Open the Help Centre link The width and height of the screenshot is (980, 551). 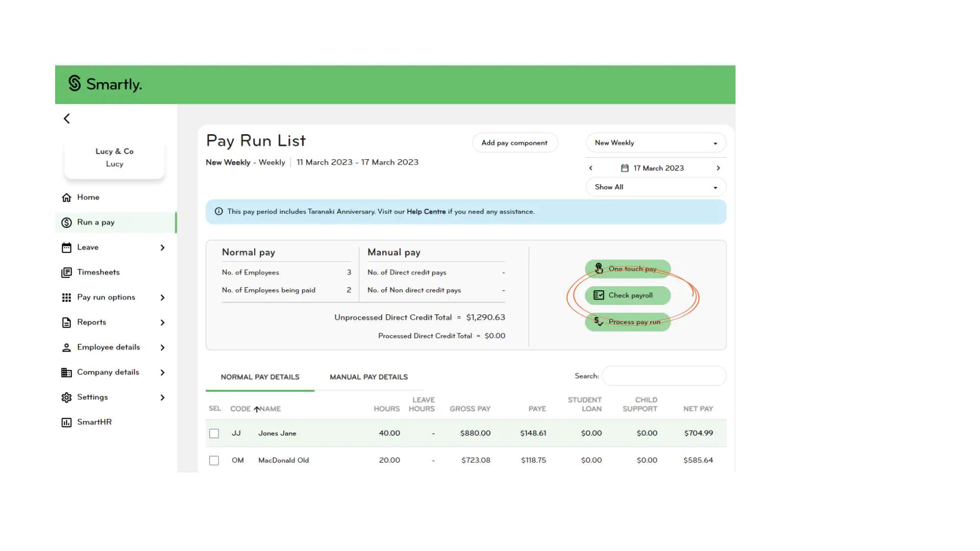coord(426,212)
